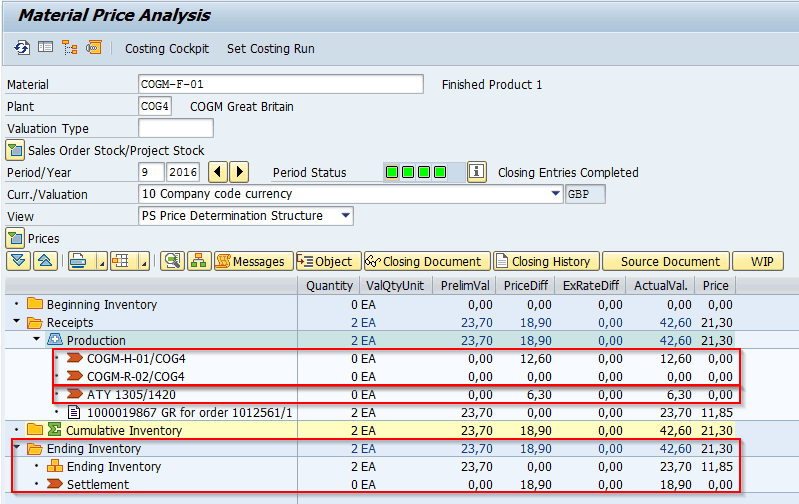The height and width of the screenshot is (504, 799).
Task: Select the Cumulative Inventory row
Action: 123,430
